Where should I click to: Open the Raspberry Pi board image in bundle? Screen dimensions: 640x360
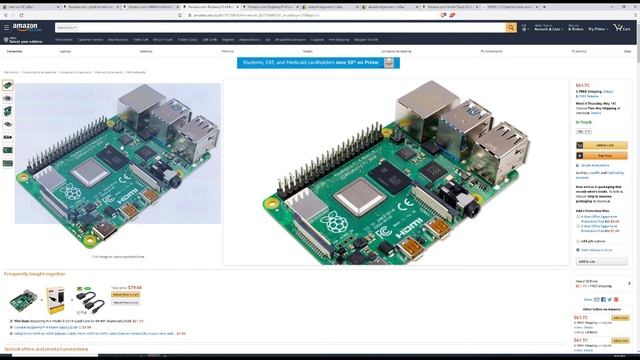click(x=23, y=300)
